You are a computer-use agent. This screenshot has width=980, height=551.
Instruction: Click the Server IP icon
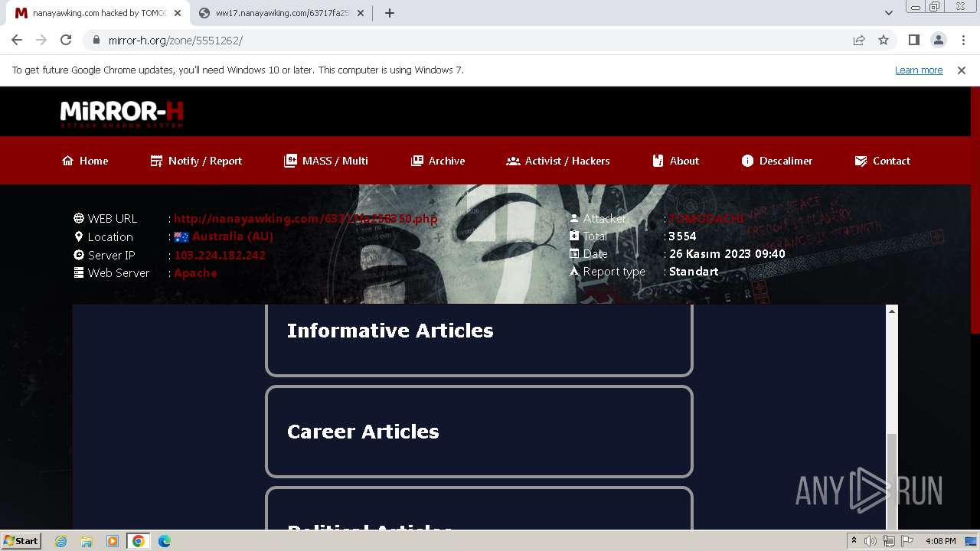pyautogui.click(x=79, y=255)
